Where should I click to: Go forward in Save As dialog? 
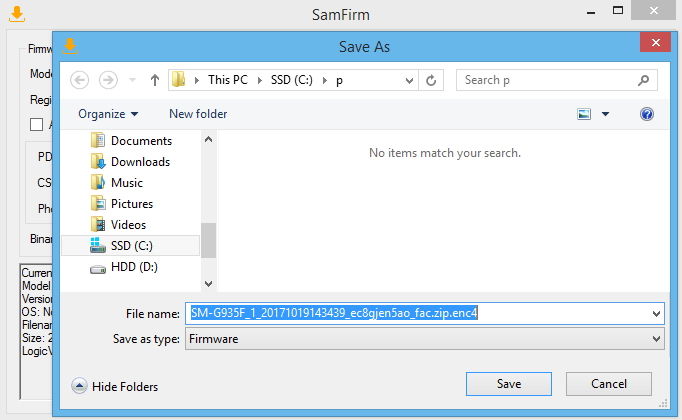pos(108,80)
